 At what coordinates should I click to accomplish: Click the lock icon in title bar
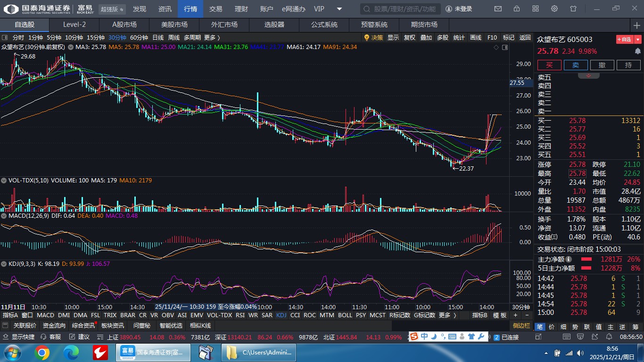click(x=517, y=9)
